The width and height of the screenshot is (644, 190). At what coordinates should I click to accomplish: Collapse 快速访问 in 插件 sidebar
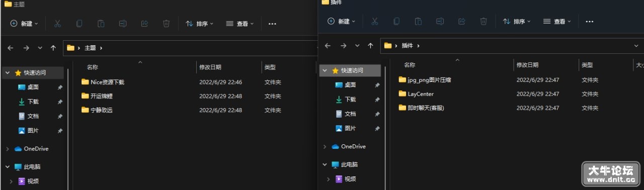click(325, 71)
